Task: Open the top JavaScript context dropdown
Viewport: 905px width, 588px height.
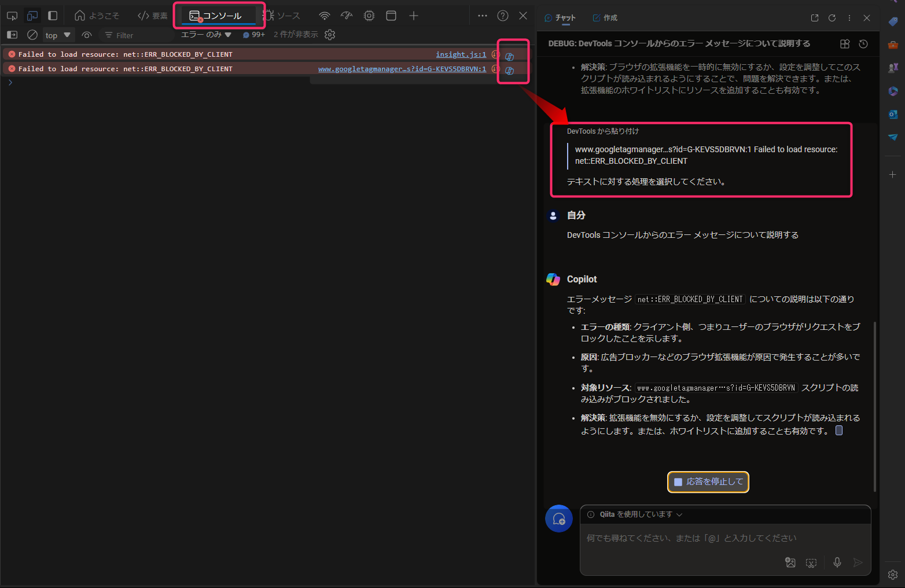Action: [x=58, y=35]
